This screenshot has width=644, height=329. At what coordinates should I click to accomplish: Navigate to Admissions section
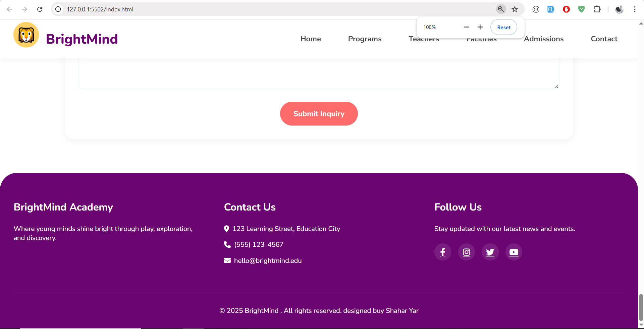(x=543, y=39)
